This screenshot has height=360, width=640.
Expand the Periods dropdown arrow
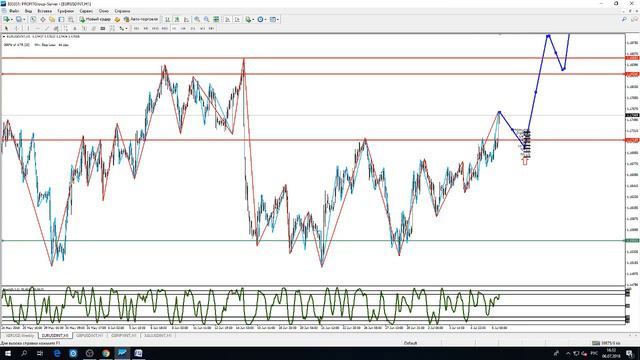[266, 19]
